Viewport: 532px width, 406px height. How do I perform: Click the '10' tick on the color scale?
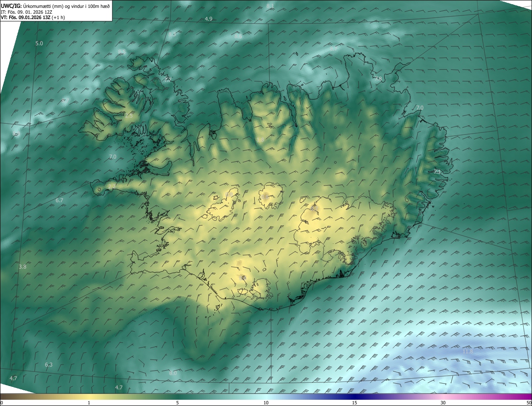coord(266,403)
